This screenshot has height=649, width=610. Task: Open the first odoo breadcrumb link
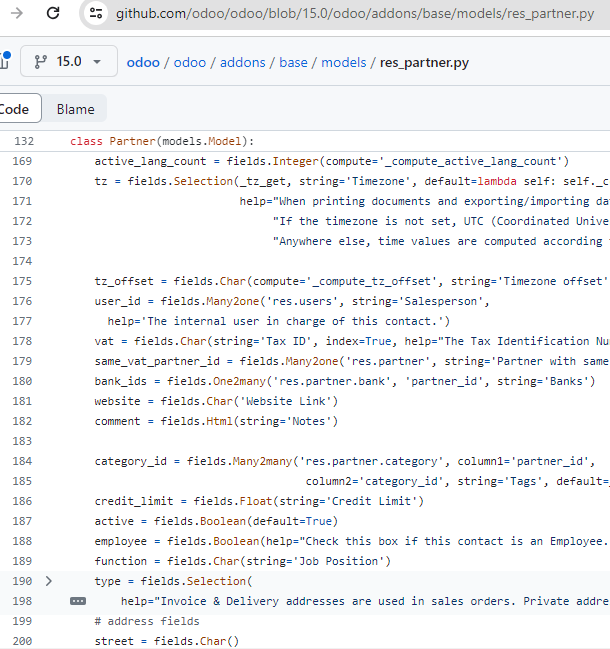click(143, 62)
